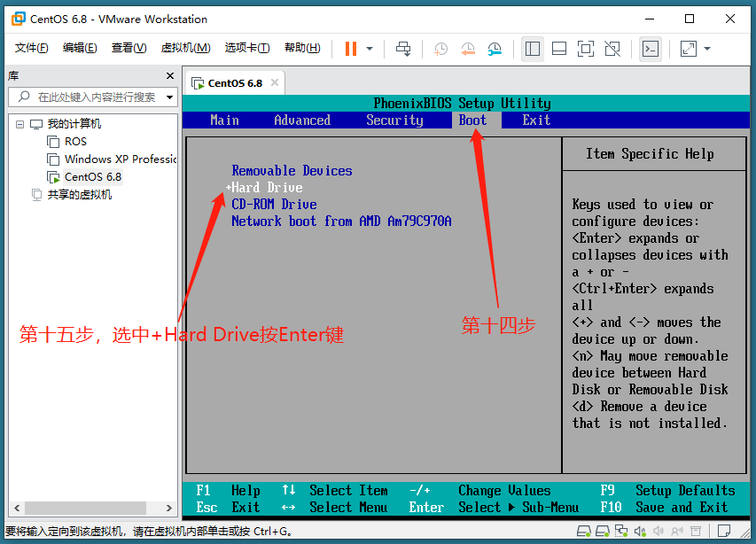
Task: Send Ctrl+Alt+Del to the guest
Action: (403, 49)
